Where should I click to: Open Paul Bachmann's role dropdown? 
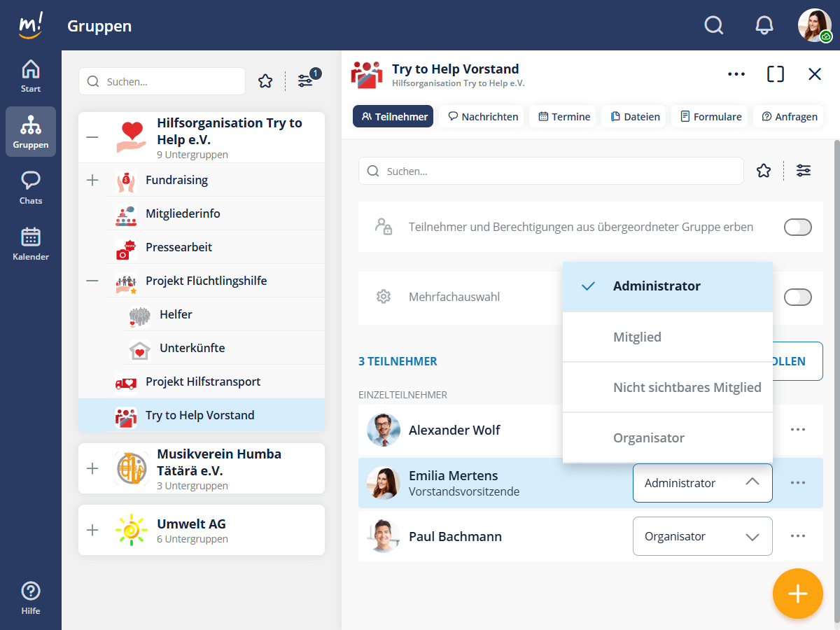(702, 536)
